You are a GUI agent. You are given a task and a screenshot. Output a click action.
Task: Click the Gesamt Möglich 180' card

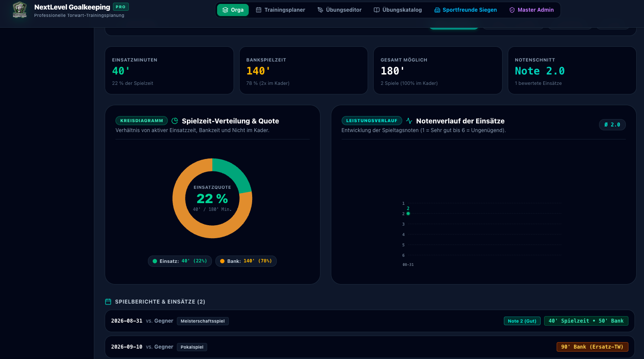point(438,70)
